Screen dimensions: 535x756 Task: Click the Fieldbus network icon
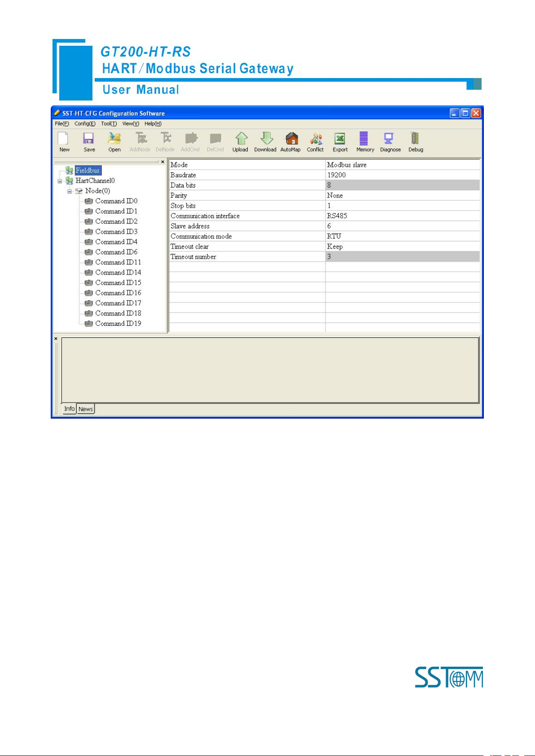(69, 170)
